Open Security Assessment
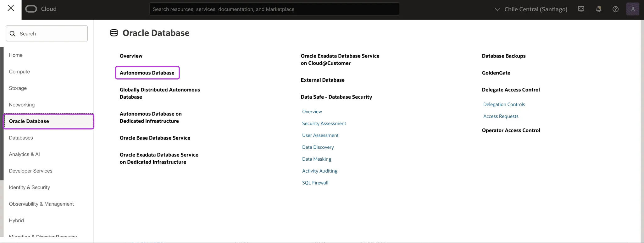Viewport: 644px width, 243px height. pyautogui.click(x=324, y=124)
